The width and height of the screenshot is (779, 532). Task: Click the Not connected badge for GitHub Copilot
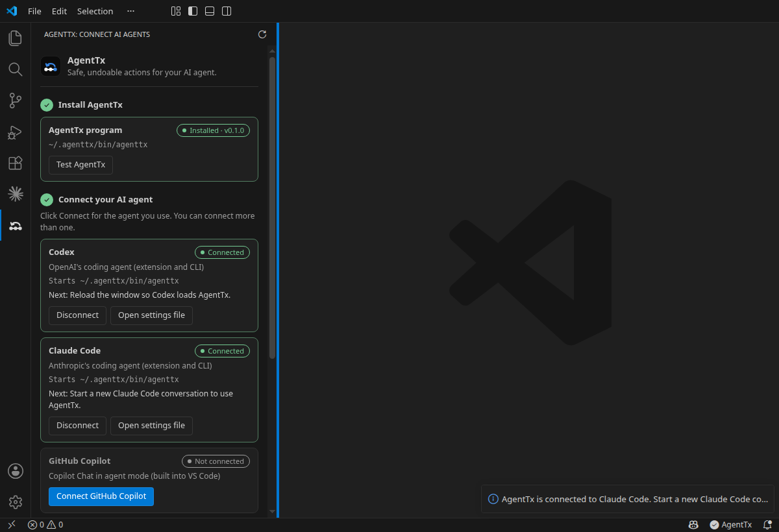216,461
